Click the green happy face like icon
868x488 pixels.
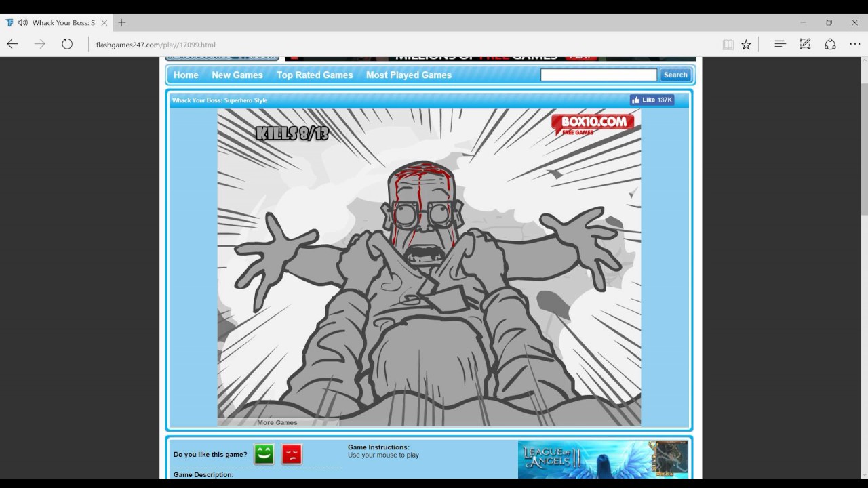point(264,454)
